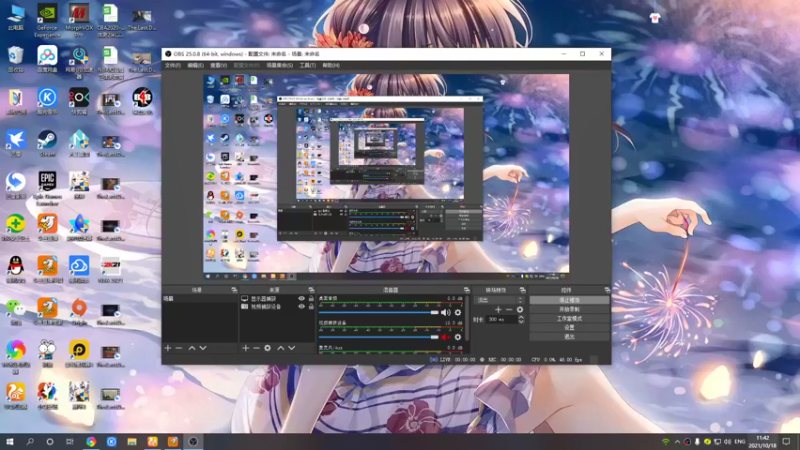Viewport: 800px width, 450px height.
Task: Click the highlighted Stop Streaming button
Action: [x=569, y=300]
